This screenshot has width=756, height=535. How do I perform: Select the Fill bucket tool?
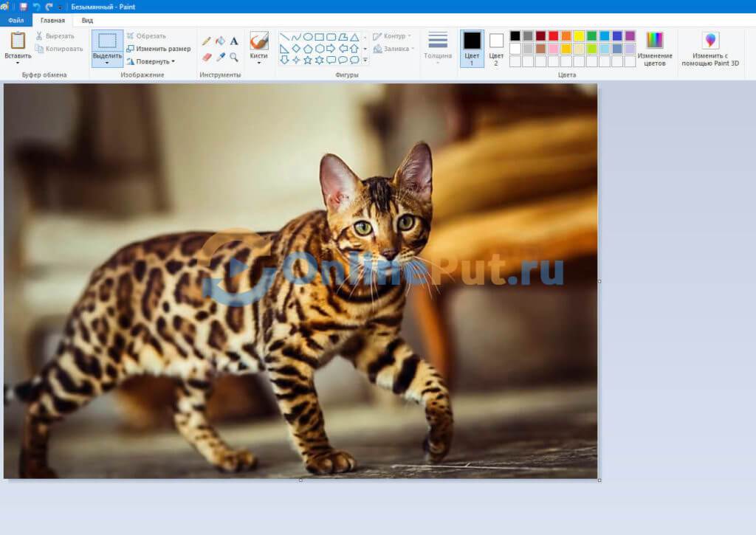tap(220, 41)
